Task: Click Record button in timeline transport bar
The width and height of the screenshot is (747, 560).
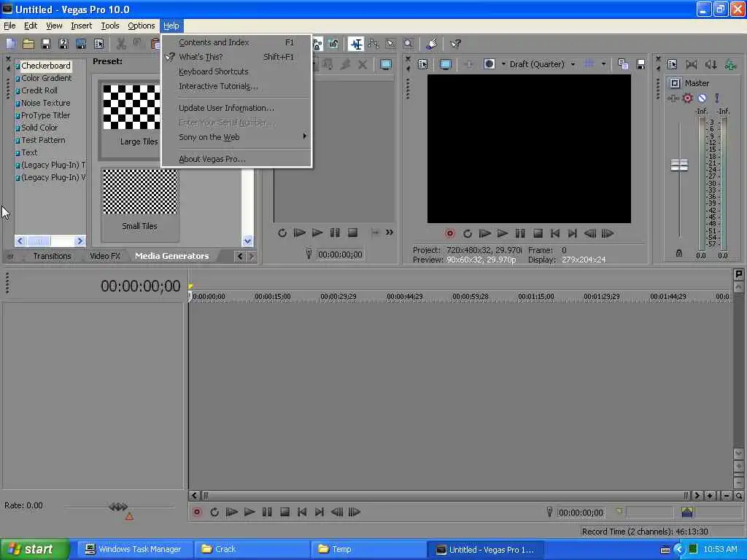Action: pos(197,513)
